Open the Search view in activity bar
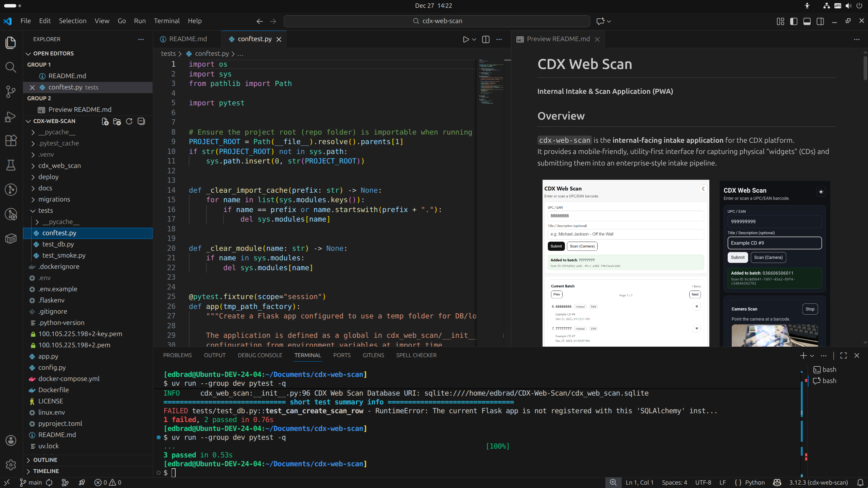This screenshot has height=488, width=868. (x=11, y=67)
